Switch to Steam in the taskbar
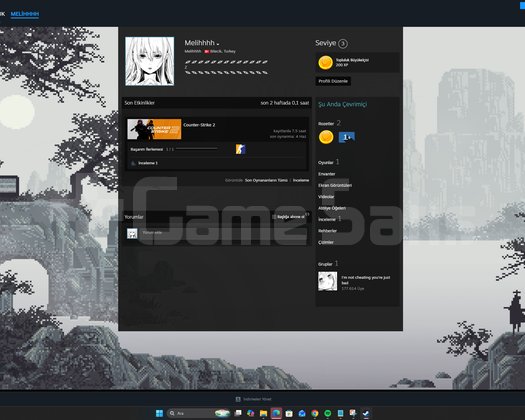Viewport: 525px width, 420px height. (x=366, y=413)
